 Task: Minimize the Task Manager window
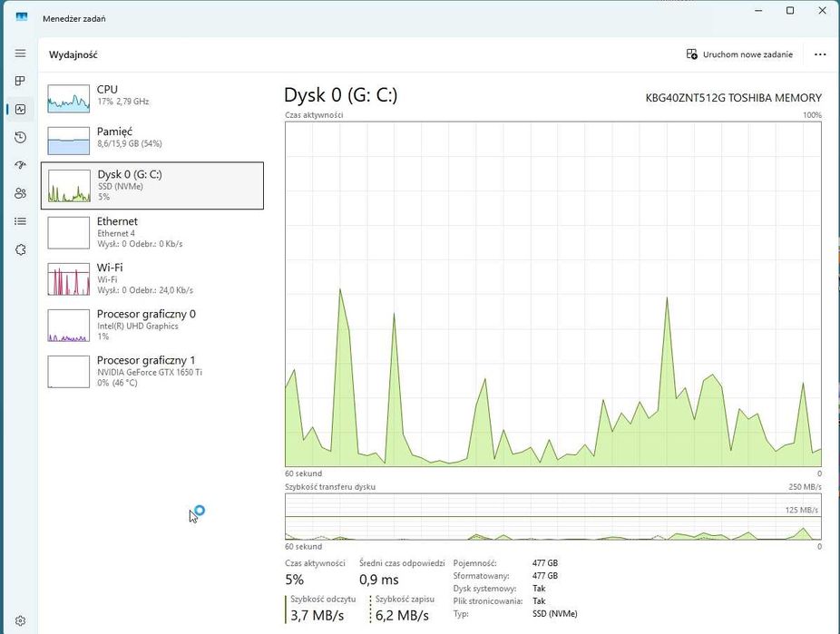(x=758, y=11)
